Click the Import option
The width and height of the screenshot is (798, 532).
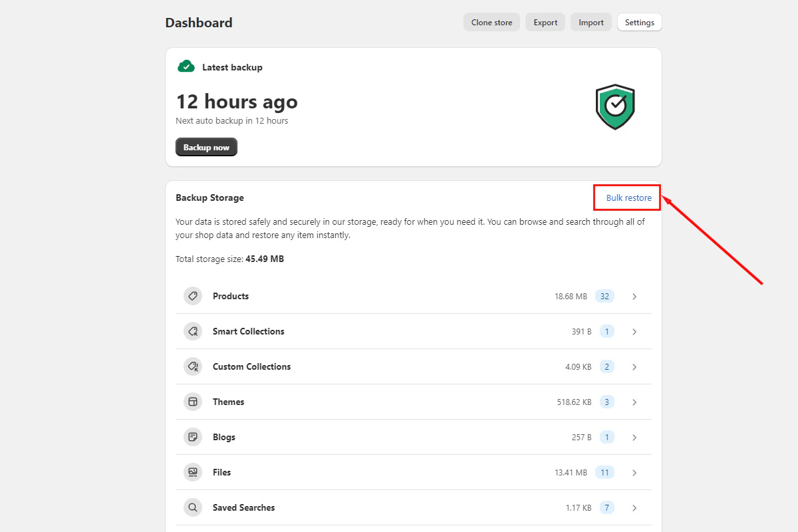[x=591, y=22]
